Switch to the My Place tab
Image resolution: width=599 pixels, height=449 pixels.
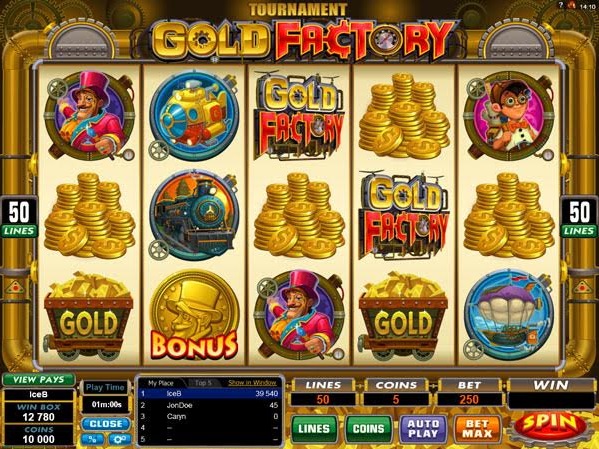pyautogui.click(x=161, y=383)
